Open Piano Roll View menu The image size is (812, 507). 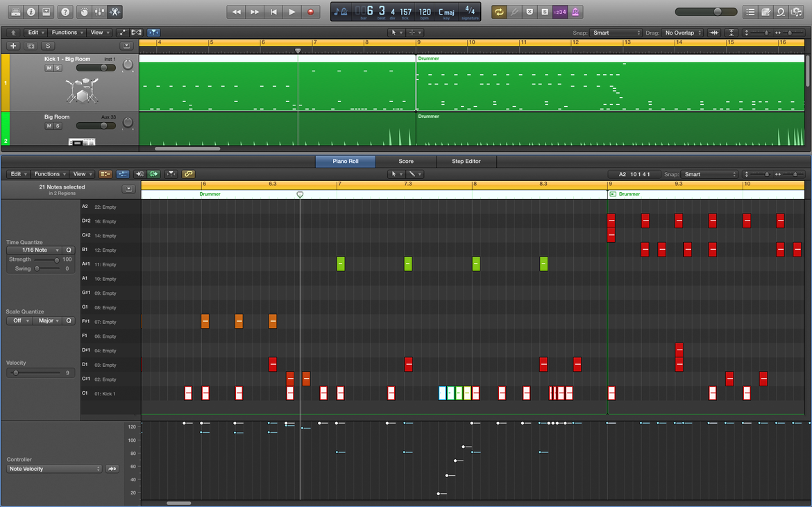tap(83, 174)
